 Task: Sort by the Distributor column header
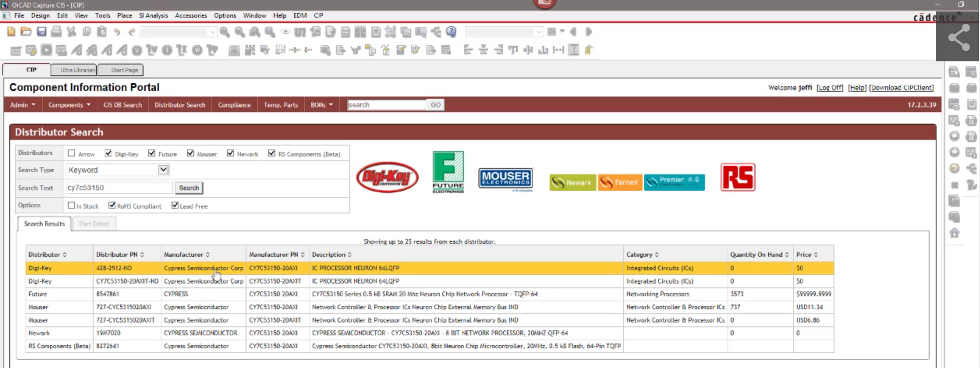pos(47,255)
